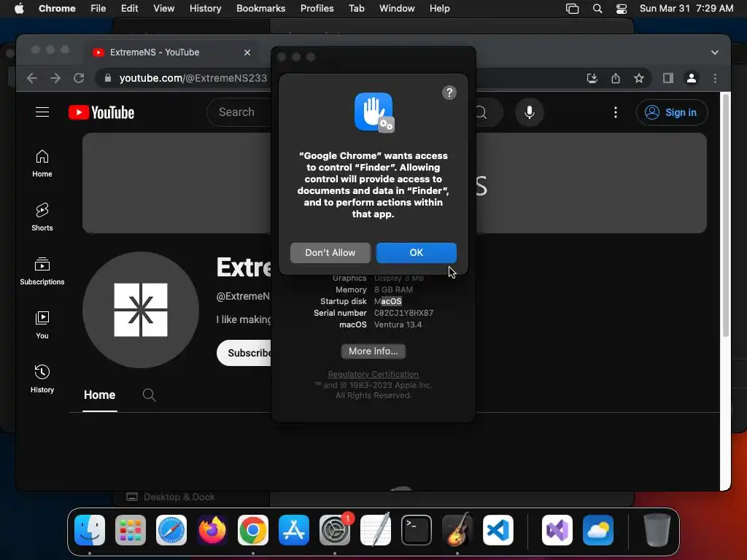The height and width of the screenshot is (560, 747).
Task: Open the Apple menu
Action: point(19,9)
